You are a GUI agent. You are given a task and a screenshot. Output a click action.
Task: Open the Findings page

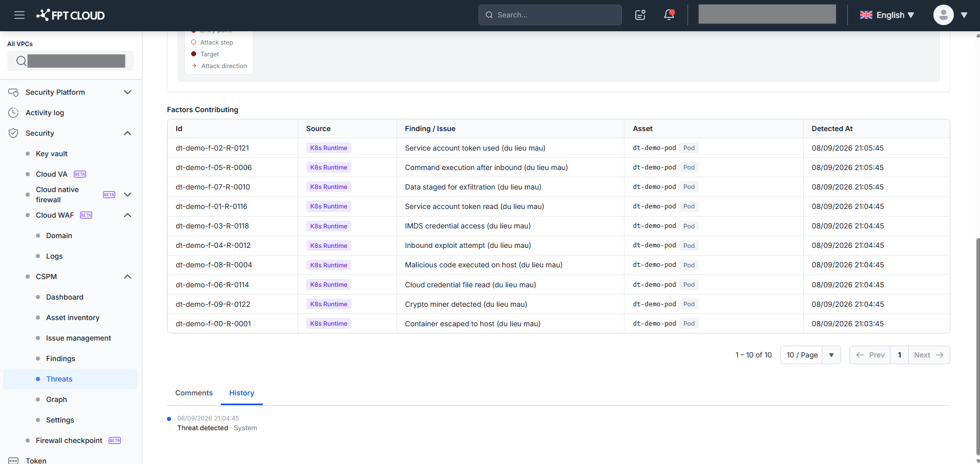click(60, 358)
